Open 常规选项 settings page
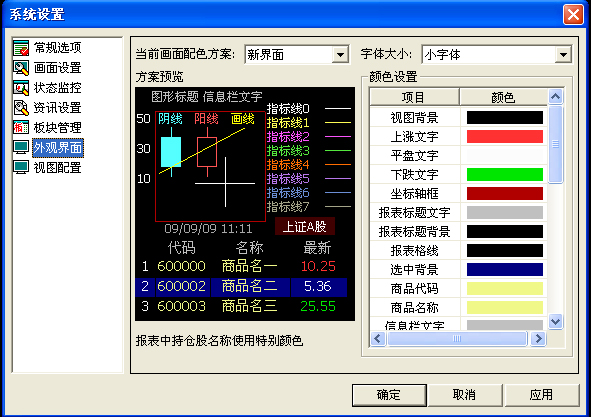 (x=57, y=48)
